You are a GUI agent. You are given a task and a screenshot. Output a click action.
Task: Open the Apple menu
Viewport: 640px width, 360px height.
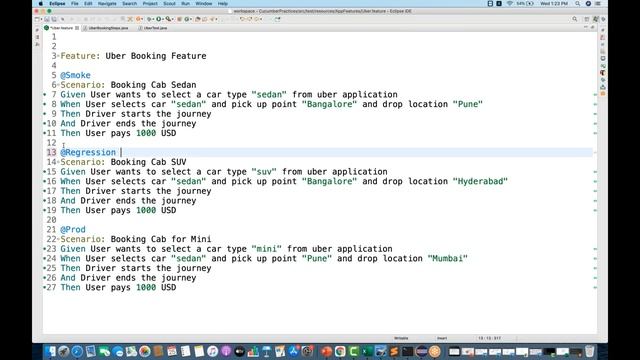pos(40,4)
